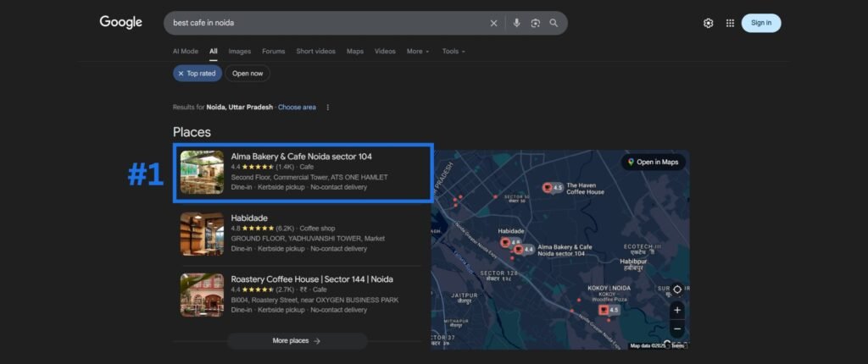868x364 pixels.
Task: Open the Google apps grid
Action: click(730, 23)
